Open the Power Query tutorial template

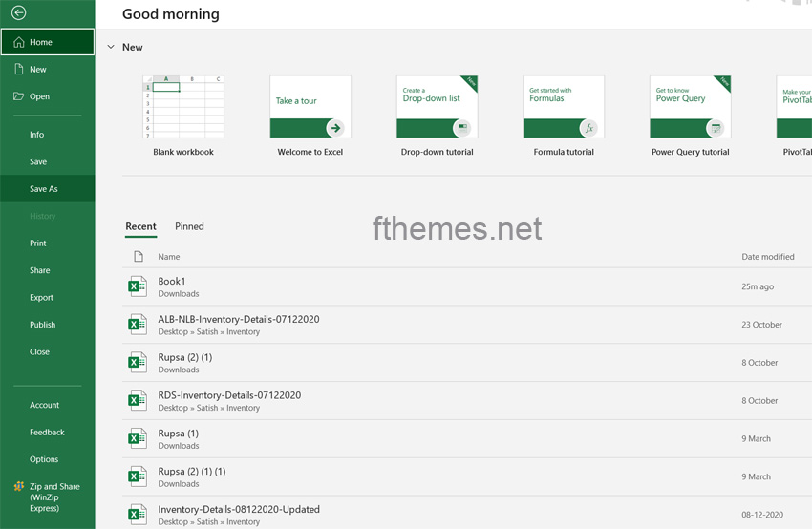click(x=691, y=116)
